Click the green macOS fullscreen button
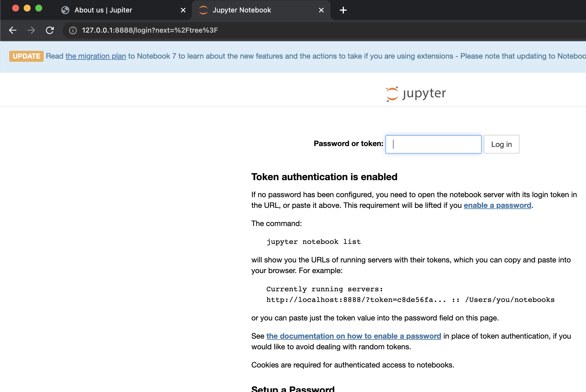Image resolution: width=586 pixels, height=392 pixels. 39,8
